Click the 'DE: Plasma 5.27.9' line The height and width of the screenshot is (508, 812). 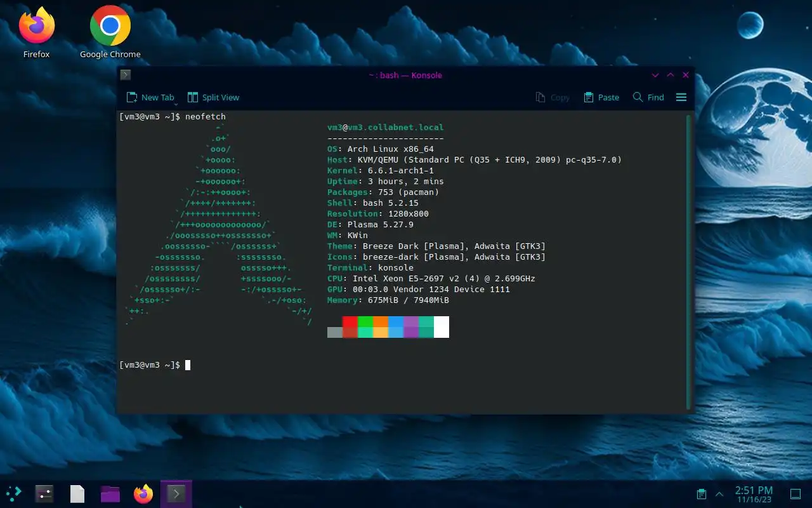(x=370, y=225)
